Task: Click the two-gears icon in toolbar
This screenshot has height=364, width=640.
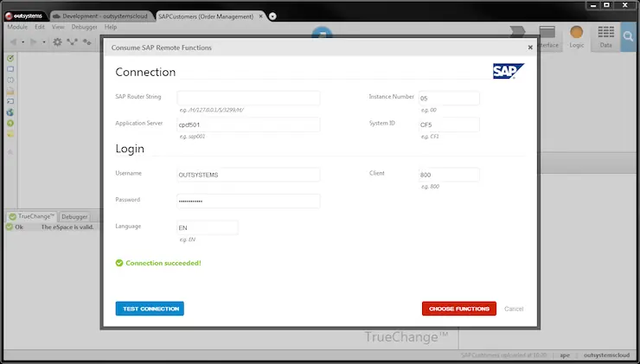Action: point(87,42)
